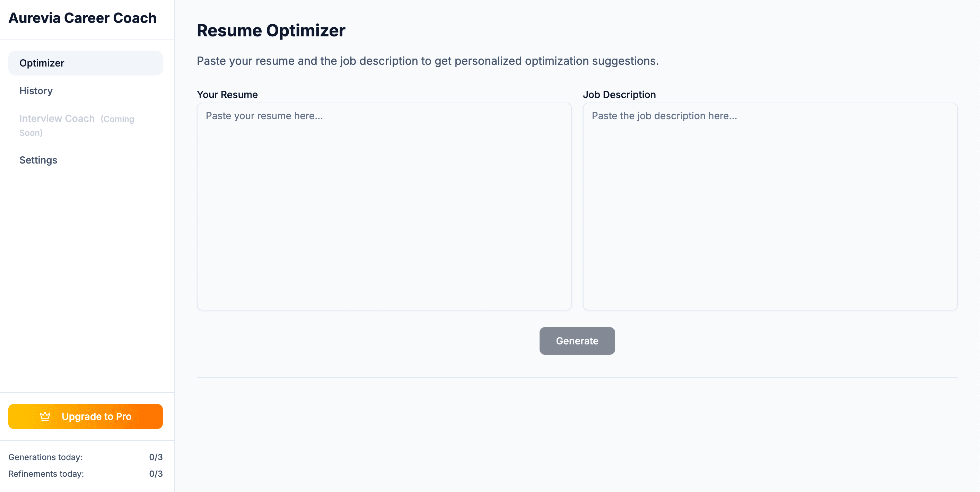Click the Refinements today 0/3 counter
This screenshot has width=980, height=492.
pyautogui.click(x=156, y=474)
